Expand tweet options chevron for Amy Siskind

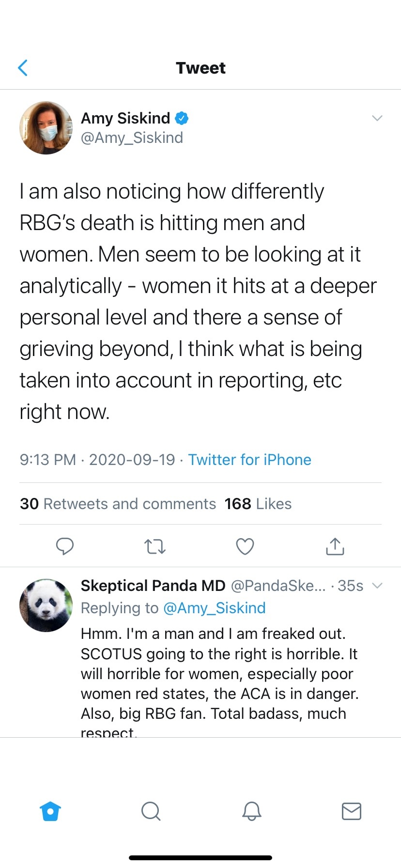[x=377, y=118]
